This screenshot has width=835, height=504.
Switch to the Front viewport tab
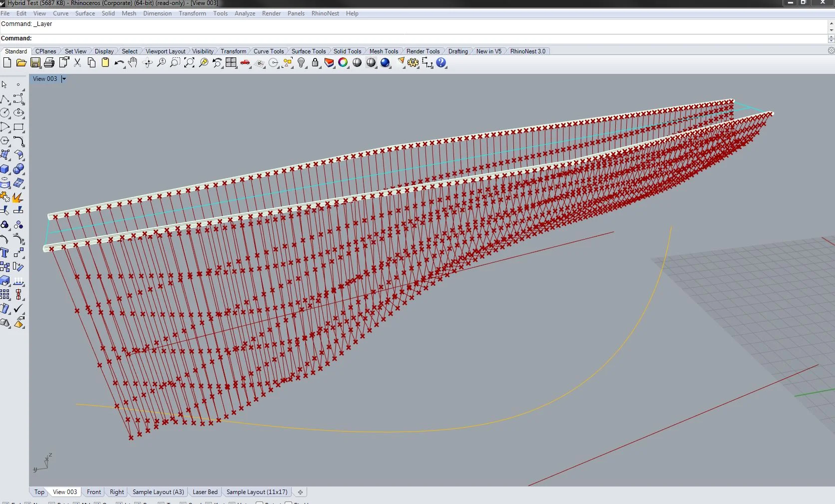pyautogui.click(x=94, y=492)
